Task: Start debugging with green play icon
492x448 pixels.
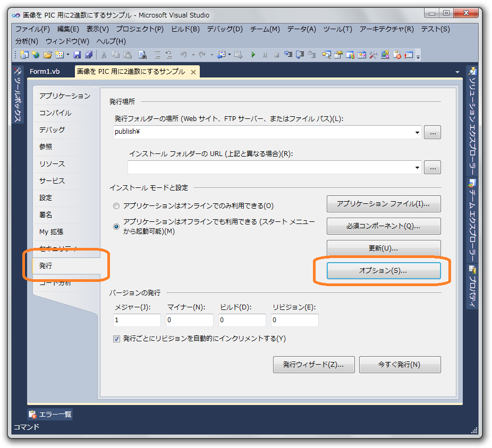Action: click(x=253, y=55)
